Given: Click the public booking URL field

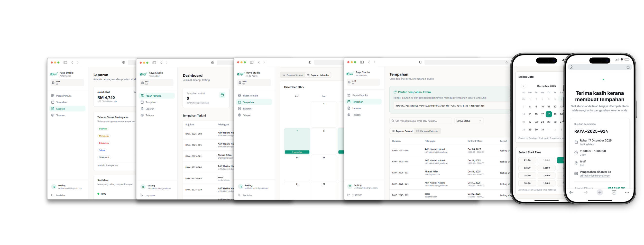Looking at the screenshot, I should click(x=451, y=106).
